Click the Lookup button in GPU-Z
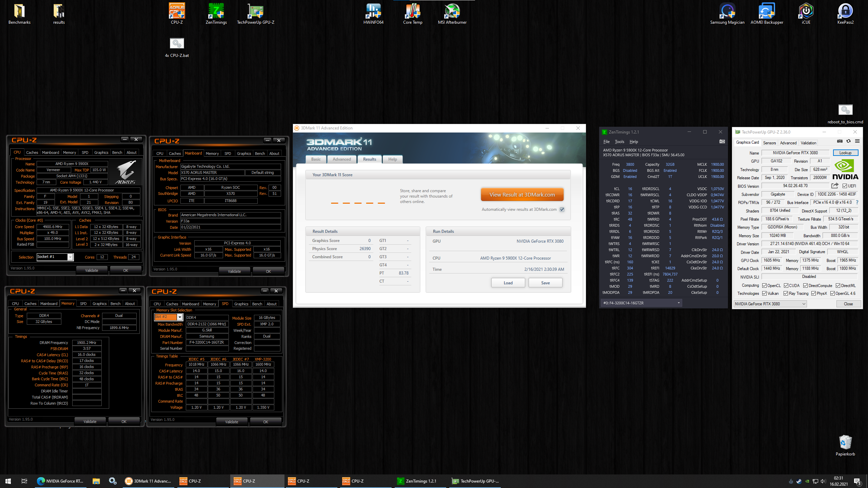This screenshot has width=868, height=488. click(845, 153)
